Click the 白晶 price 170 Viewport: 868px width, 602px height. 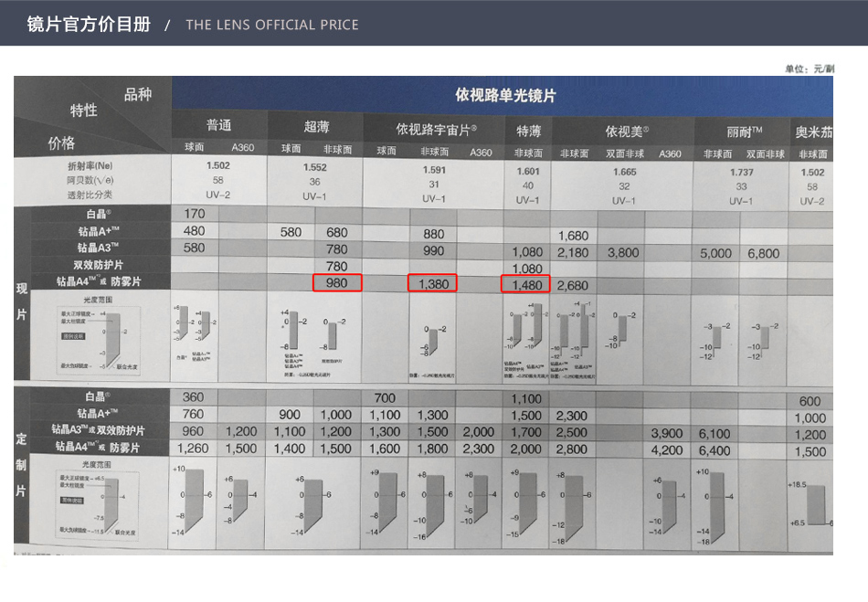point(195,214)
